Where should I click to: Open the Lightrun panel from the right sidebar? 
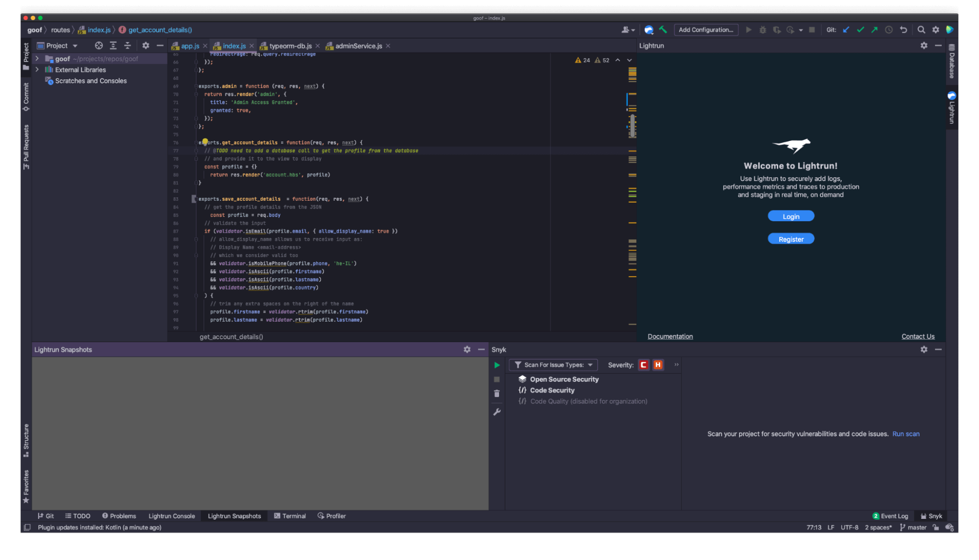(951, 107)
